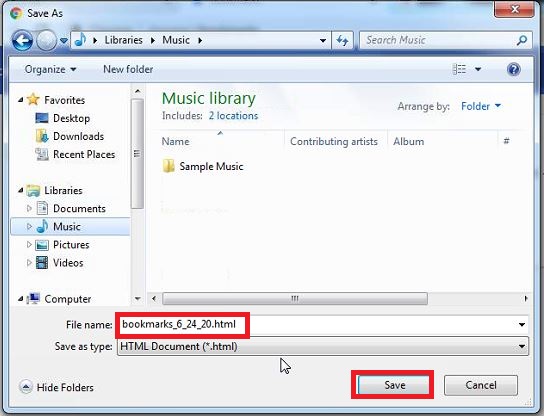Viewport: 544px width, 416px height.
Task: Click the Hide Folders button
Action: (56, 387)
